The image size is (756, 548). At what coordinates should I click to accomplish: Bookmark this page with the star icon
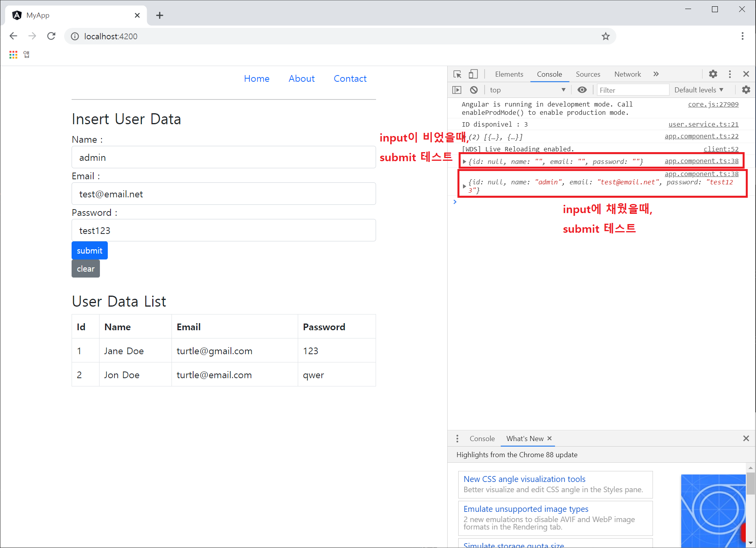click(605, 36)
